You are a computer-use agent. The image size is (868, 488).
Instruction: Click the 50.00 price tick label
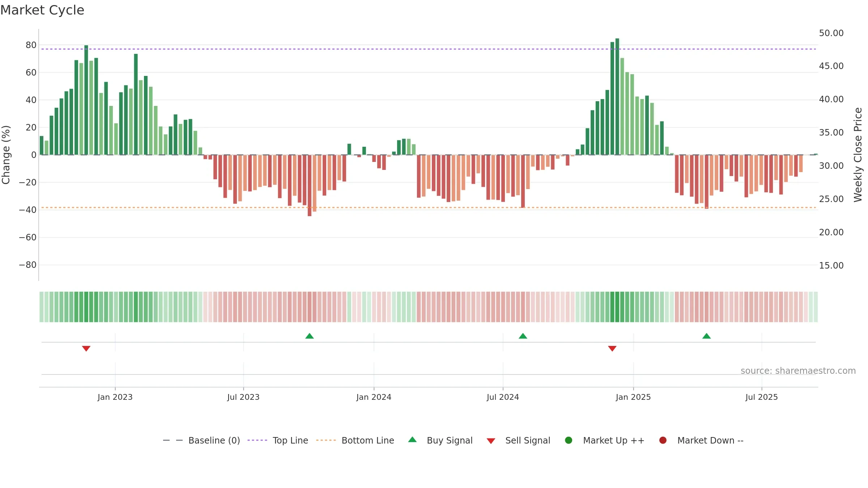click(x=831, y=33)
